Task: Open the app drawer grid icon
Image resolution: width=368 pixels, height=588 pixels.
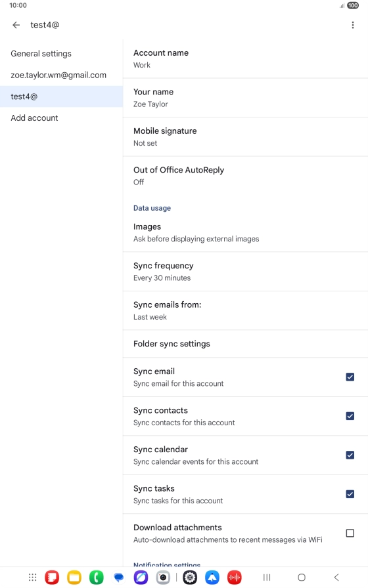Action: click(x=33, y=577)
